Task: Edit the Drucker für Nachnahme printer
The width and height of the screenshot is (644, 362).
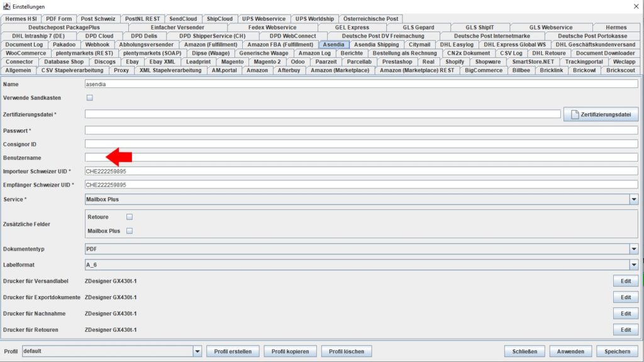Action: click(x=626, y=314)
